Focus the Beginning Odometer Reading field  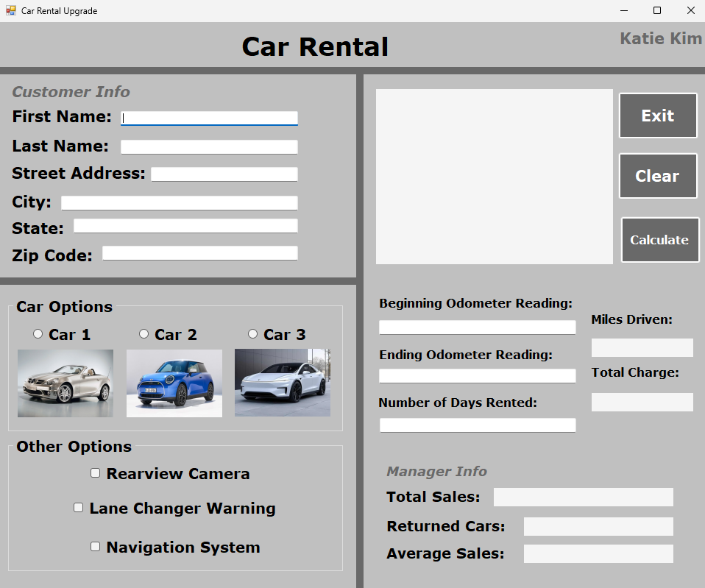tap(477, 327)
